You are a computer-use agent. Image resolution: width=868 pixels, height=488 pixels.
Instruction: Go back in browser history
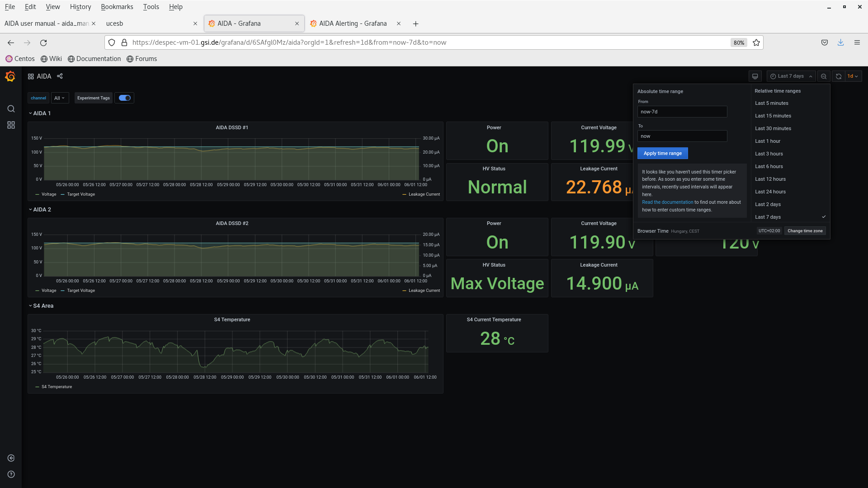pyautogui.click(x=11, y=42)
